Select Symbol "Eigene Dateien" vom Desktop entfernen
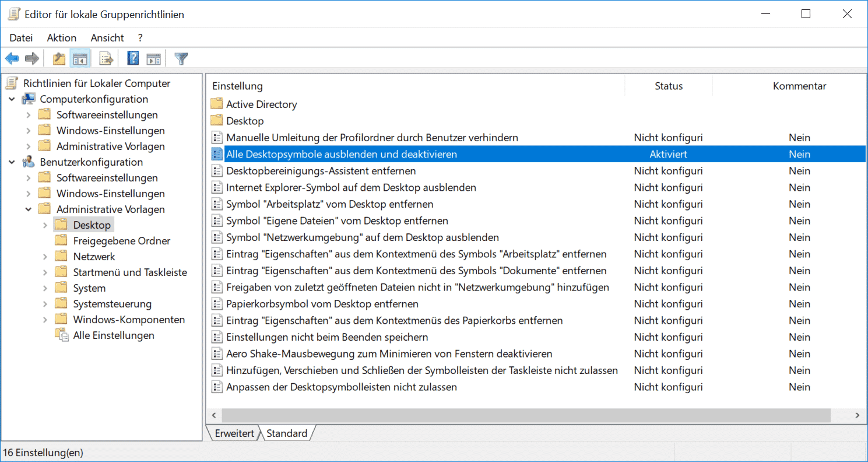This screenshot has width=868, height=462. [x=338, y=221]
